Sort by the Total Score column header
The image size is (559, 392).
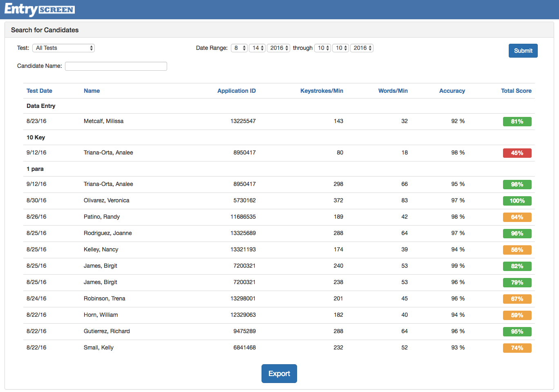(x=516, y=91)
